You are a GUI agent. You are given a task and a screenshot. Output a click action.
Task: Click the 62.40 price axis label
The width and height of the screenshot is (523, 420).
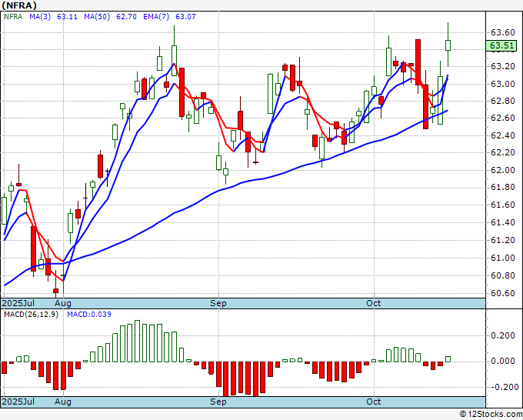click(x=503, y=135)
